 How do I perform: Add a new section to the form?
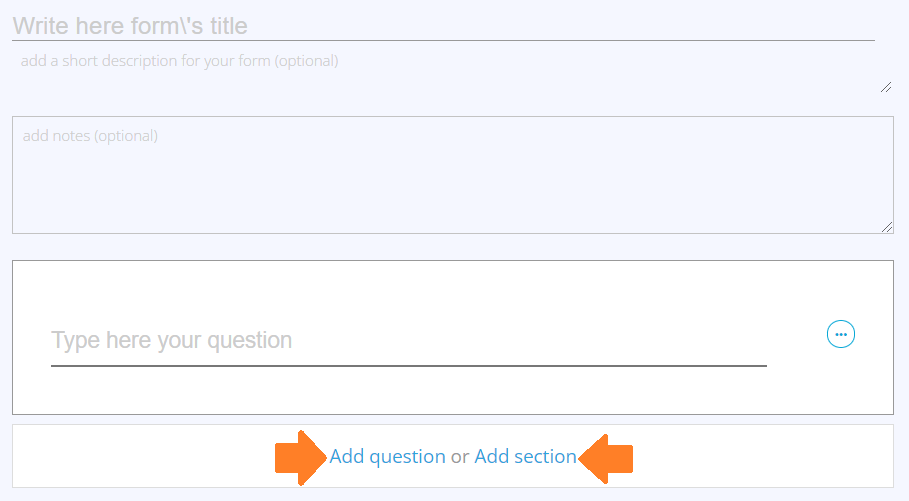(525, 456)
